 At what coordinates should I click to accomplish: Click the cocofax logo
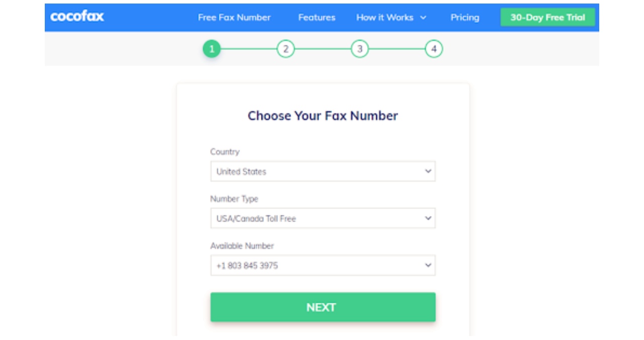77,17
